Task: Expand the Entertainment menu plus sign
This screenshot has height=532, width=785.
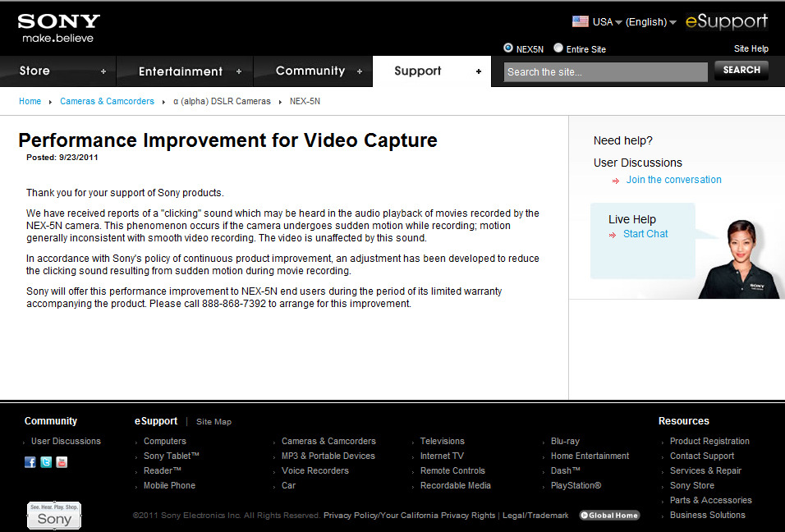Action: [x=239, y=71]
